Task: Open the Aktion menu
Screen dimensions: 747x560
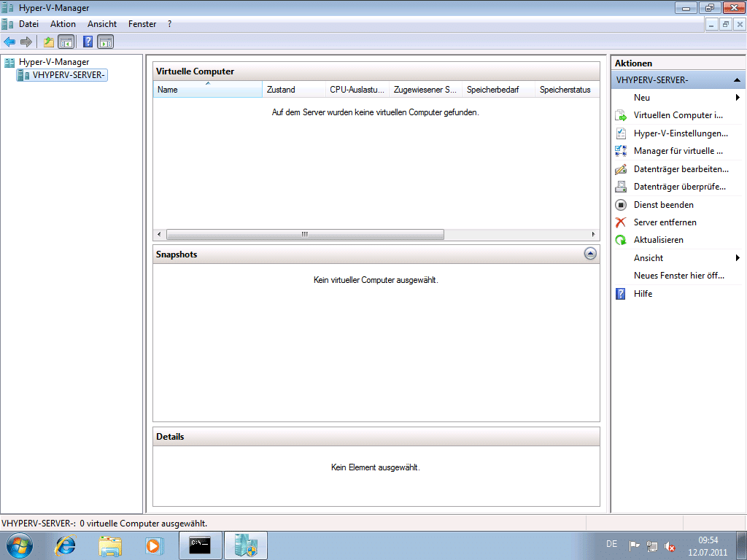Action: (x=63, y=24)
